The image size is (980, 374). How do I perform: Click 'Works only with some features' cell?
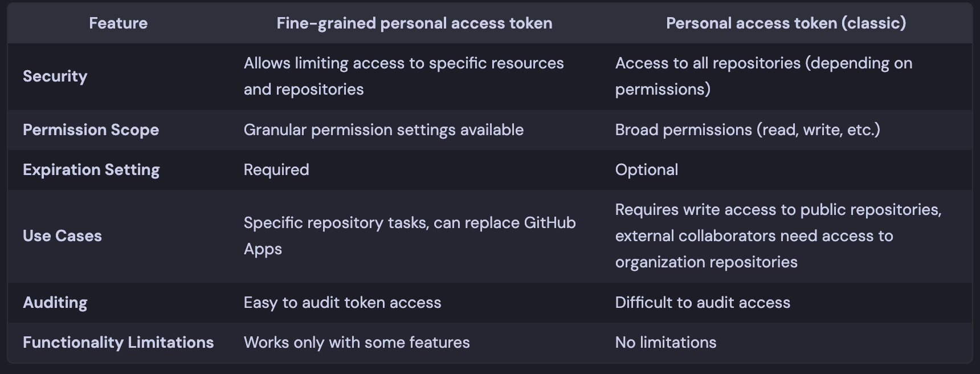(357, 343)
